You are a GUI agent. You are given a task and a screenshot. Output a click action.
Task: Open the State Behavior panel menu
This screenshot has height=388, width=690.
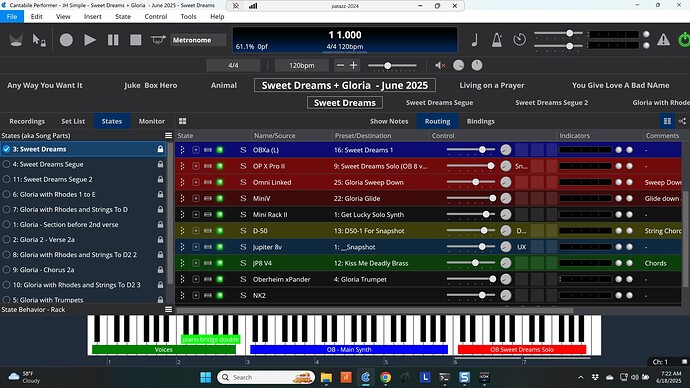coord(168,309)
